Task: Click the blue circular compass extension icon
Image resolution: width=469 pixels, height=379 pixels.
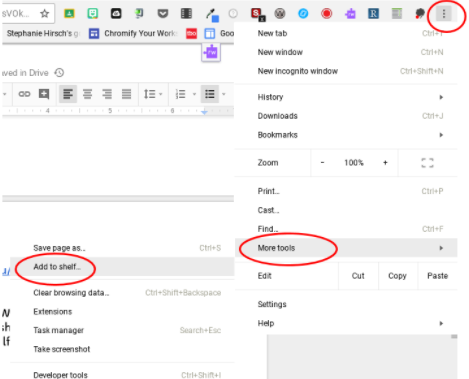Action: point(303,14)
